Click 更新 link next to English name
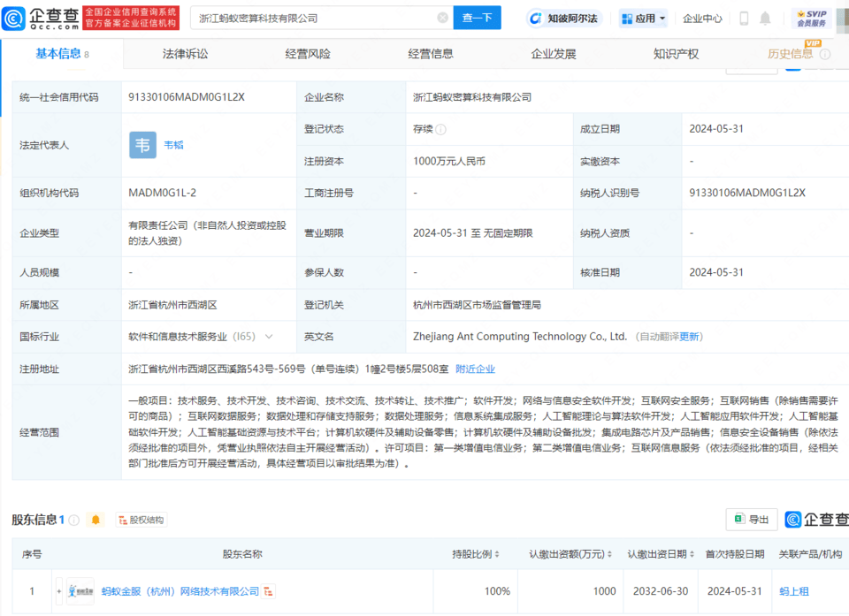This screenshot has height=616, width=849. 689,338
